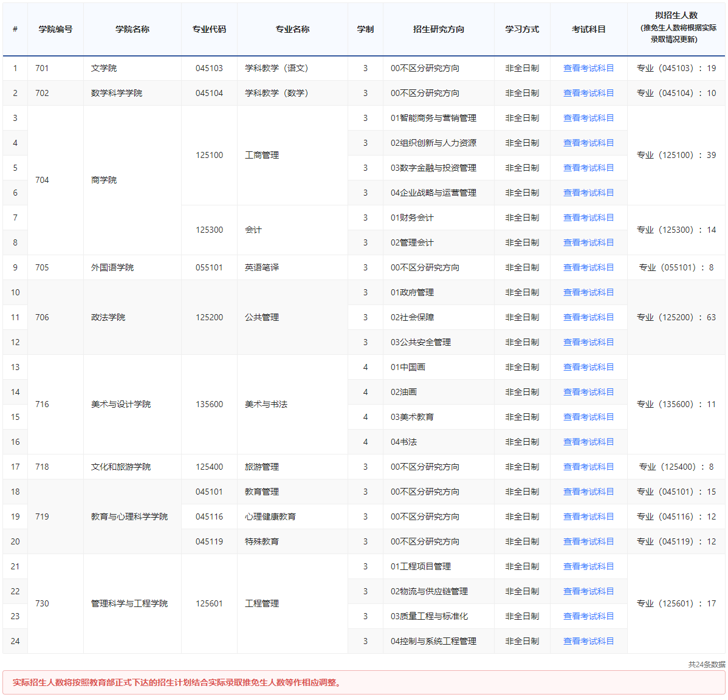Click the 学习方式 column header
728x700 pixels.
click(x=523, y=29)
